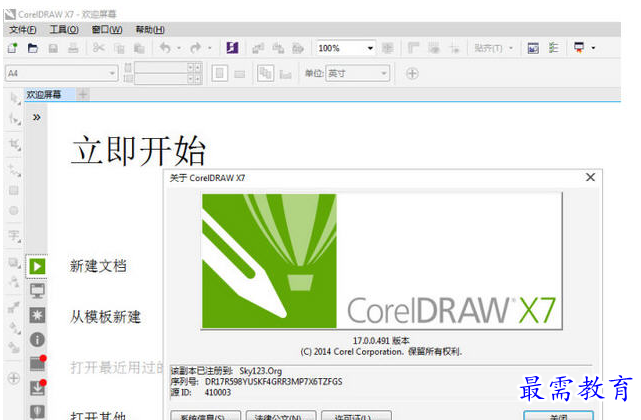641x420 pixels.
Task: Click the Copy toolbar icon
Action: click(x=119, y=48)
